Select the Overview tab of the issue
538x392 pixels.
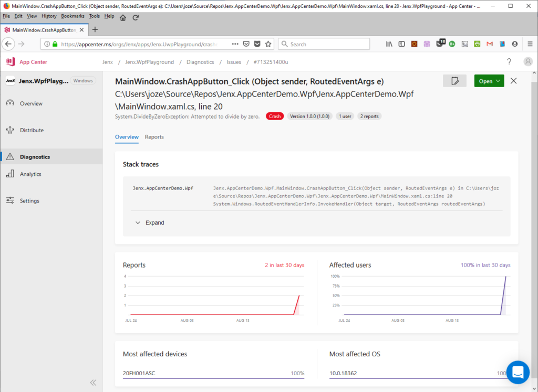click(x=127, y=137)
